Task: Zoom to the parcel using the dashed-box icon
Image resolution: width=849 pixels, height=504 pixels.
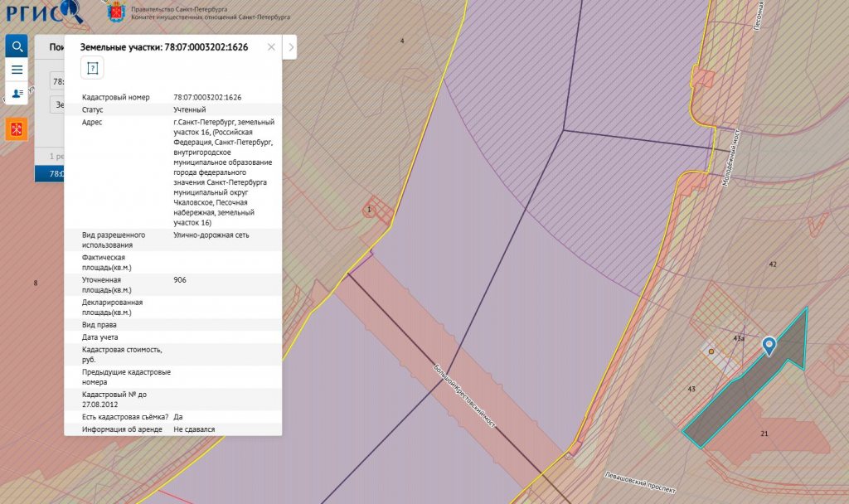Action: point(92,68)
